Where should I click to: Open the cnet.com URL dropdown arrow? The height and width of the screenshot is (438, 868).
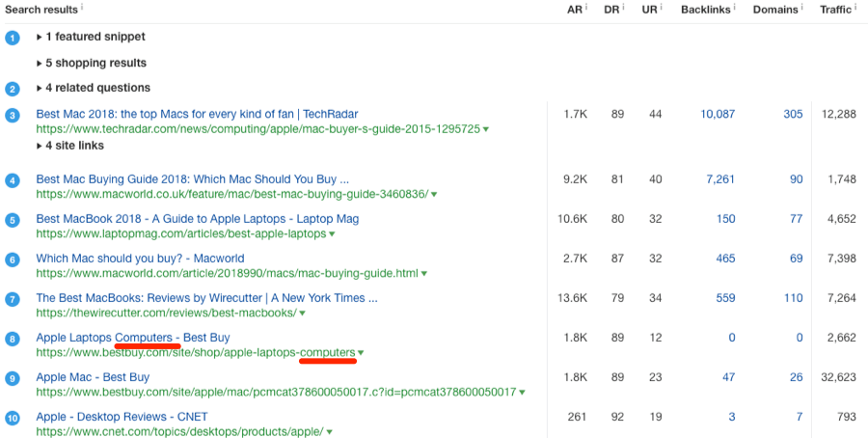tap(330, 432)
